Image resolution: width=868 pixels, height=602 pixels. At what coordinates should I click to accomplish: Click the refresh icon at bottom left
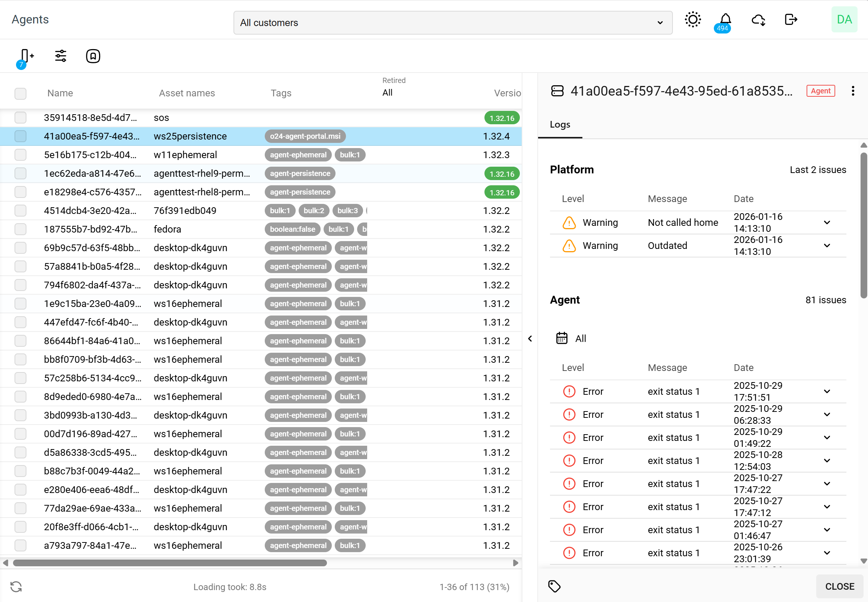16,586
